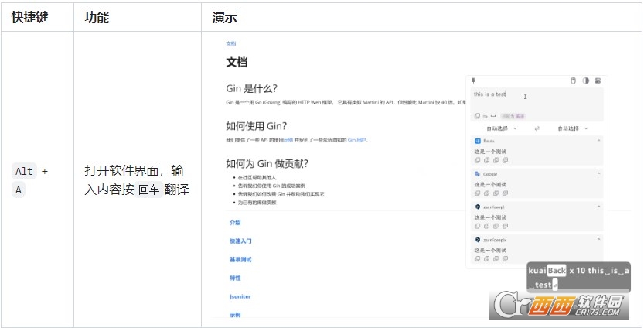Click the Google Translate service logo
This screenshot has width=644, height=328.
pyautogui.click(x=478, y=174)
